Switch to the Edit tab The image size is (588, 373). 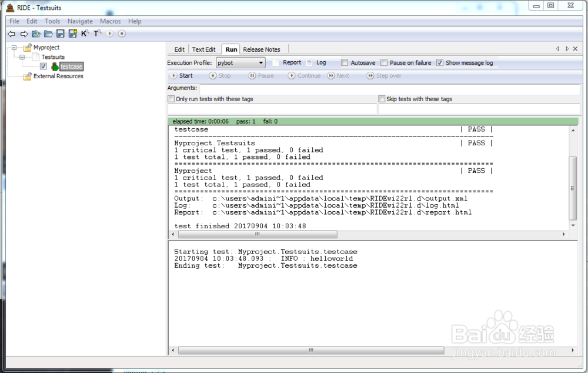tap(179, 49)
